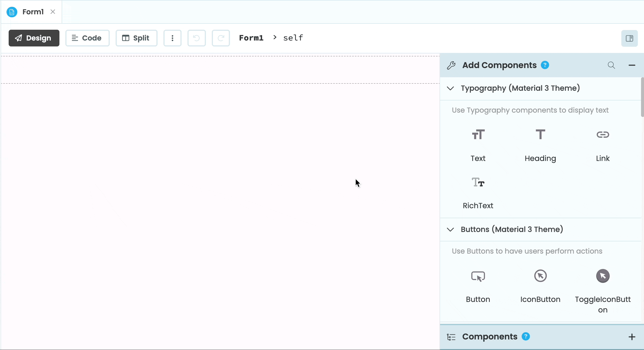Open component search magnifier
This screenshot has width=644, height=350.
click(612, 65)
